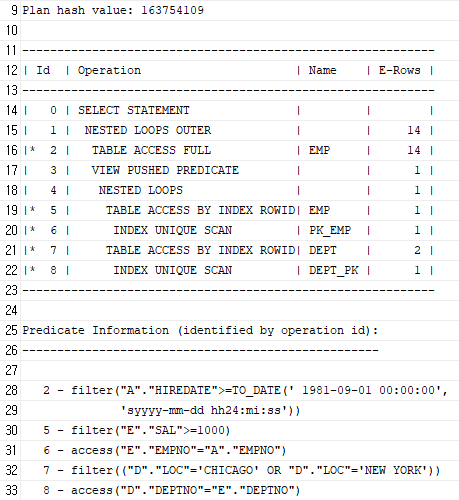Click the Operation column header
Screen dimensions: 459x500
pos(109,70)
